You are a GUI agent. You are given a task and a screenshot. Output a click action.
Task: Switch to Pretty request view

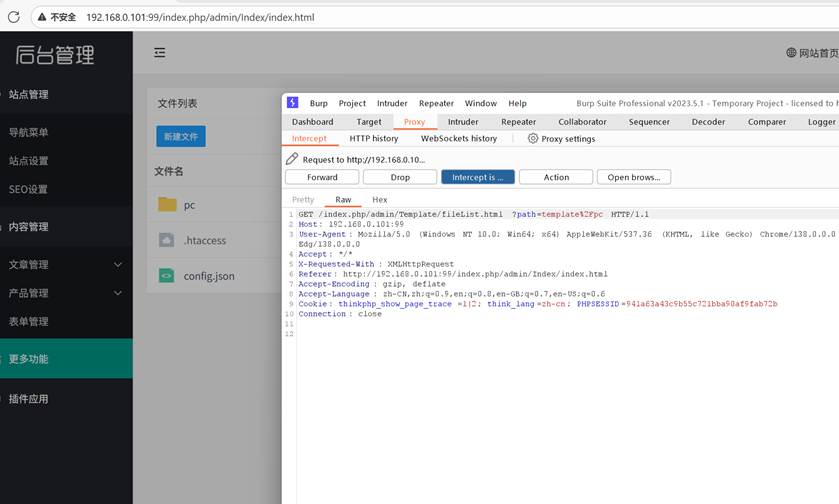(303, 200)
